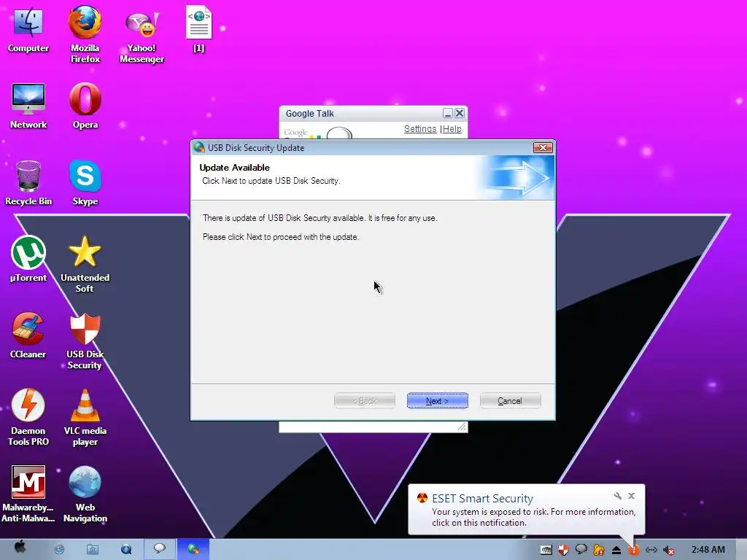Click the ESET Smart Security notification text
This screenshot has height=560, width=747.
[x=533, y=517]
